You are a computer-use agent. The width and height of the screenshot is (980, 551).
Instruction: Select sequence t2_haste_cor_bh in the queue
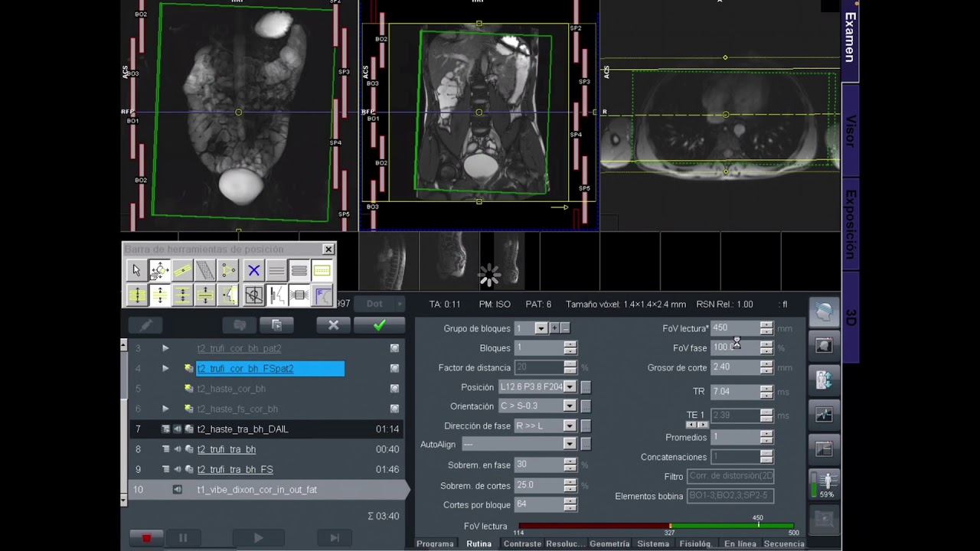click(231, 389)
